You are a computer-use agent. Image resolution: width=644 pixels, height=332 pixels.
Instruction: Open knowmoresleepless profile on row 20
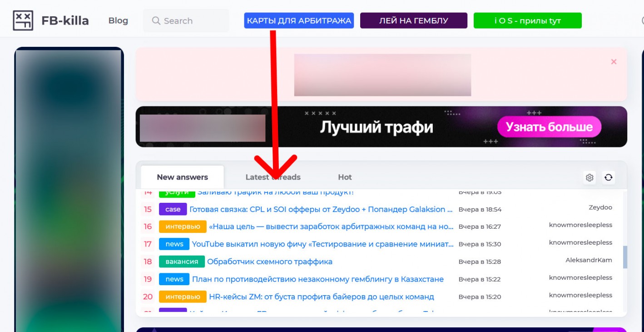pyautogui.click(x=580, y=295)
